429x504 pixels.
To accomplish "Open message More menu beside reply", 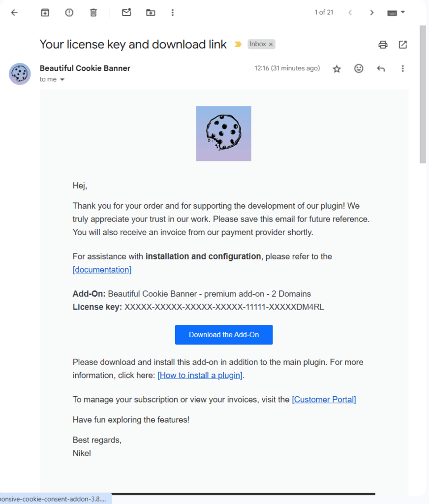I will [x=402, y=68].
